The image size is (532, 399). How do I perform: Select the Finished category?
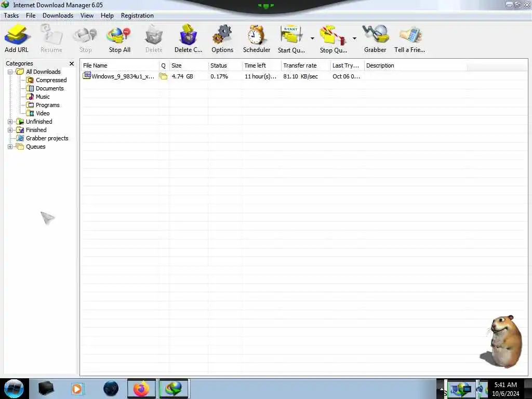tap(36, 130)
